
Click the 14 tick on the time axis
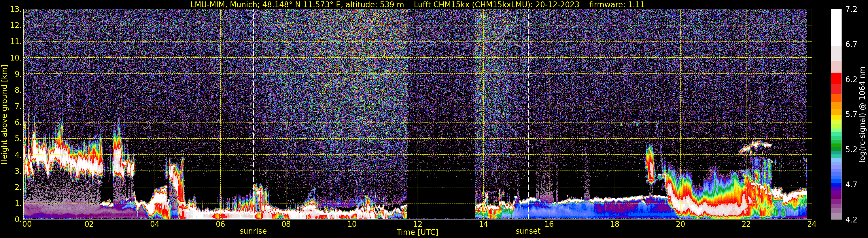click(483, 224)
